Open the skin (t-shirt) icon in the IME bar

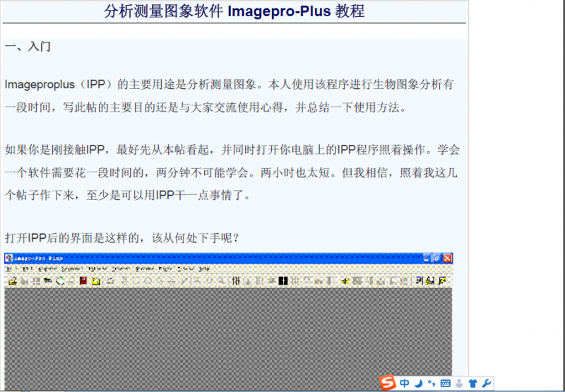[x=472, y=384]
